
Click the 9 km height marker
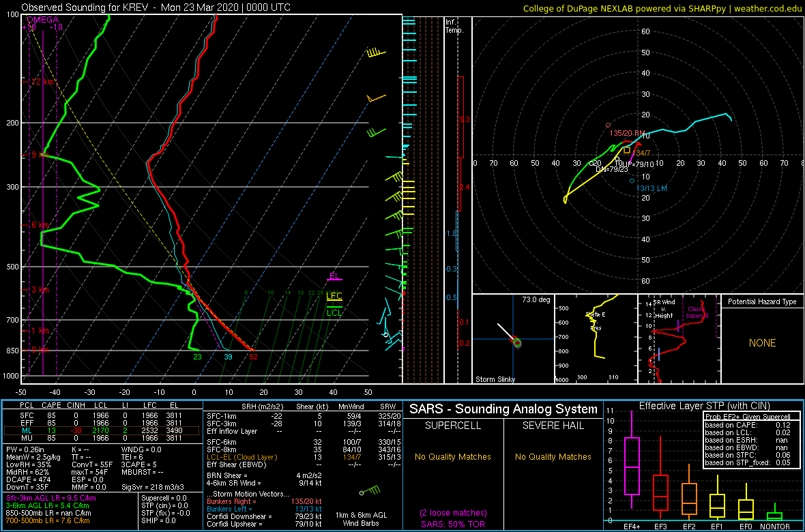click(37, 155)
